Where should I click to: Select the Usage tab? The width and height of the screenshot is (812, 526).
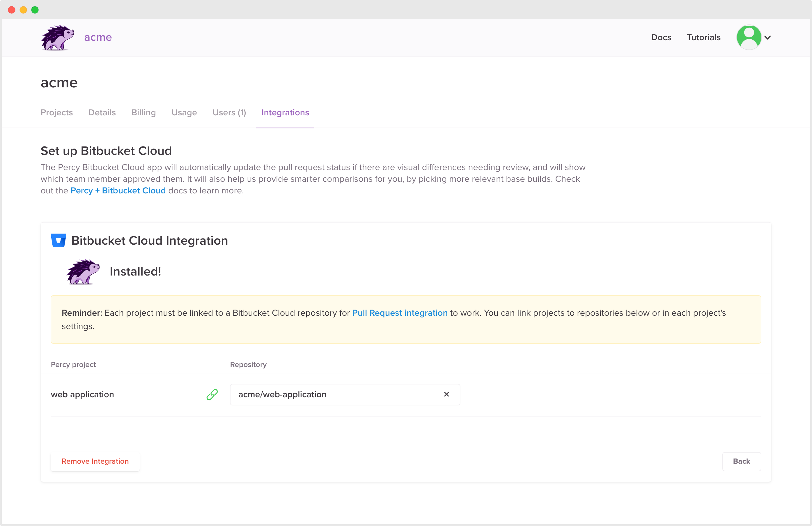tap(184, 112)
